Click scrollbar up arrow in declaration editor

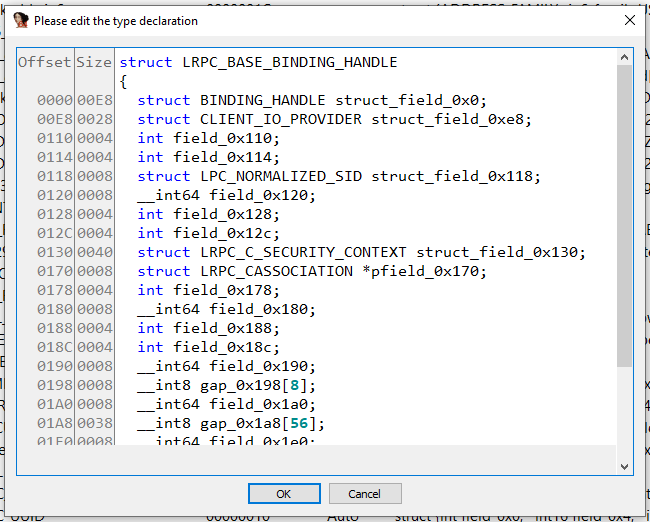624,57
